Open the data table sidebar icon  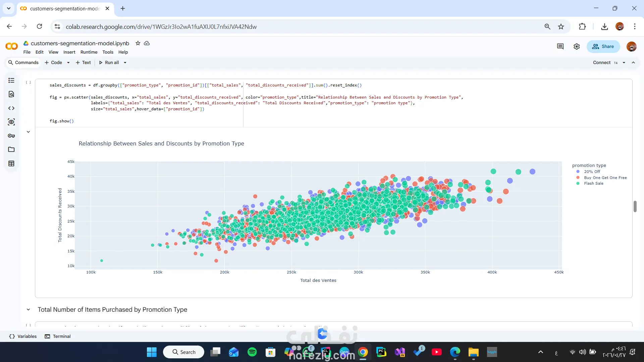click(11, 164)
